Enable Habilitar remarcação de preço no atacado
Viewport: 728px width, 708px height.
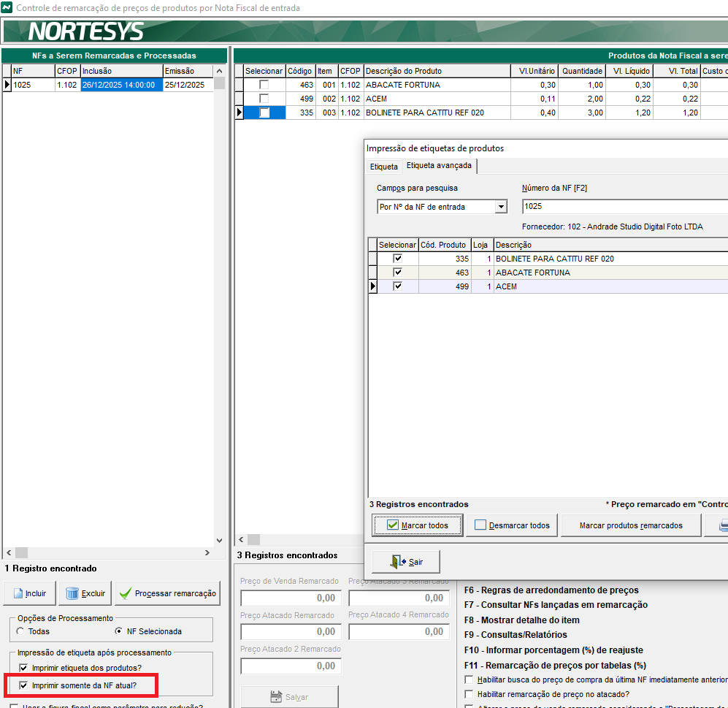469,694
